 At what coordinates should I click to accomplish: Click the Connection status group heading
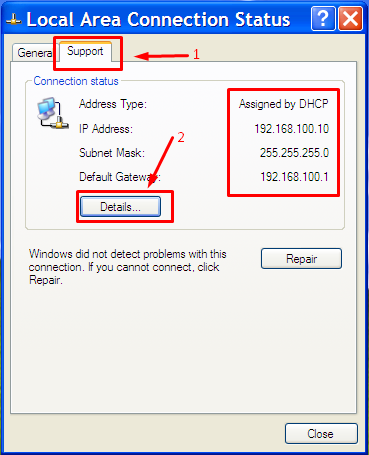[76, 81]
